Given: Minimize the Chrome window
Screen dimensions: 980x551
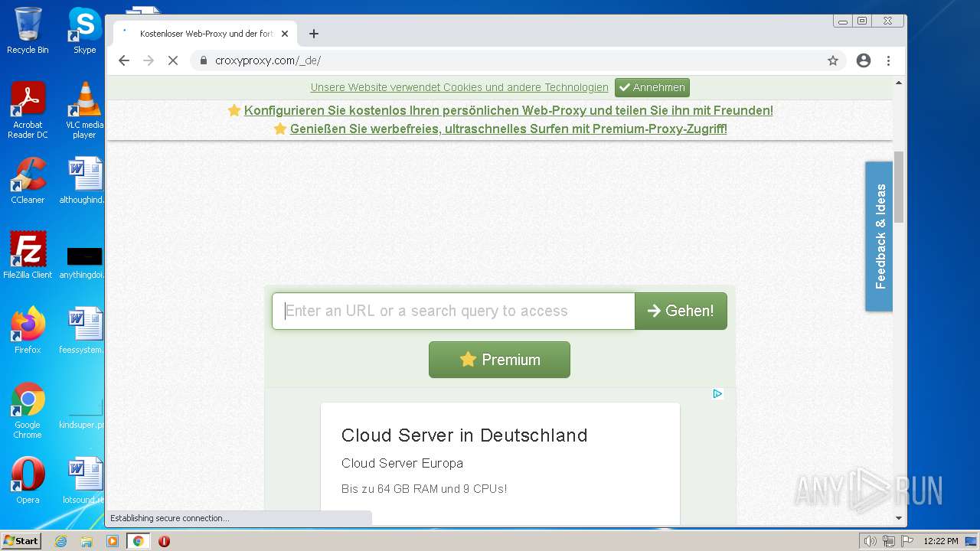Looking at the screenshot, I should click(x=843, y=21).
